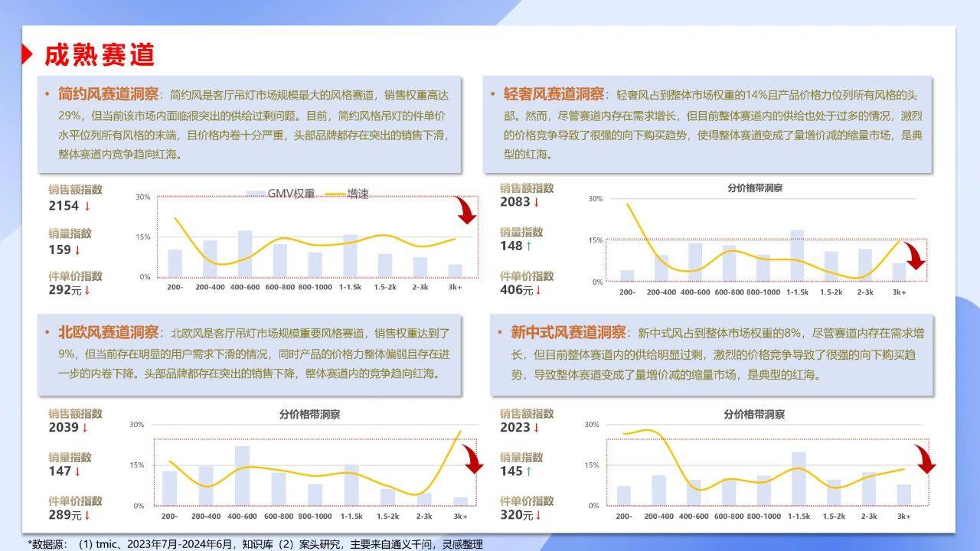Click the red curved arrow in 新中式风 chart
This screenshot has height=551, width=980.
[925, 459]
